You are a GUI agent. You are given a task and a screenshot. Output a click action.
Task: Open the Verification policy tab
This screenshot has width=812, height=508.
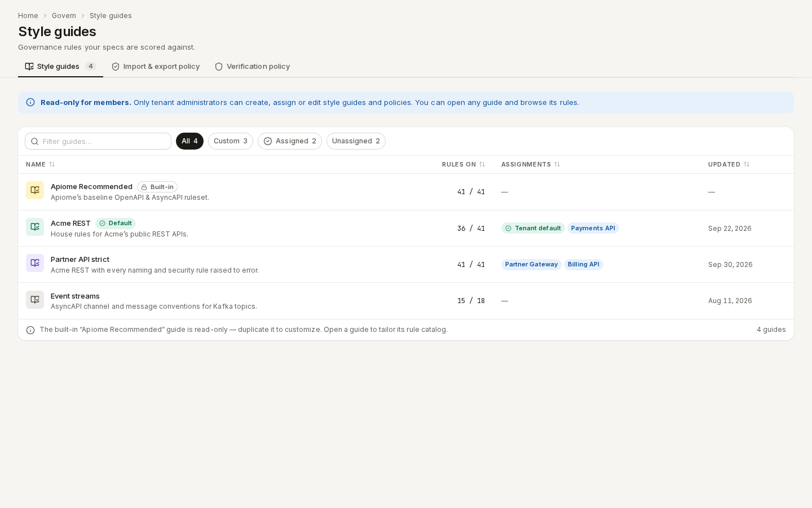pos(252,67)
